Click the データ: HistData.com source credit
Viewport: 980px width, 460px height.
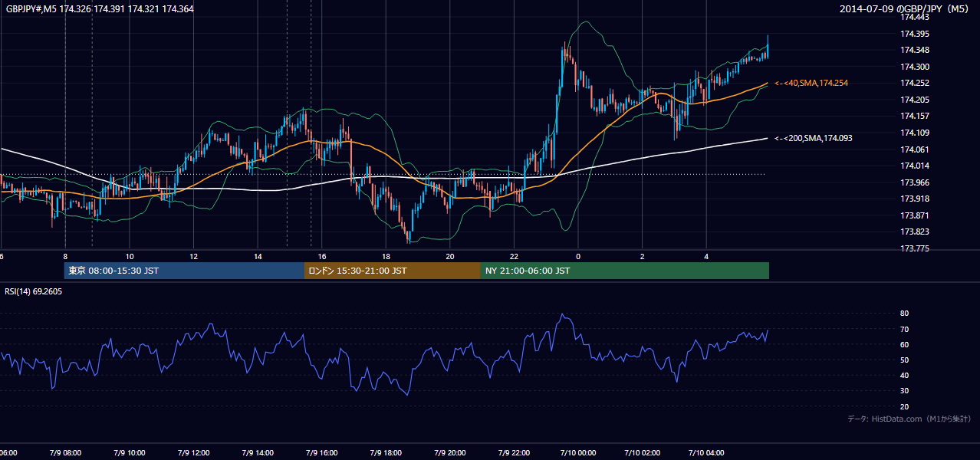[x=909, y=419]
